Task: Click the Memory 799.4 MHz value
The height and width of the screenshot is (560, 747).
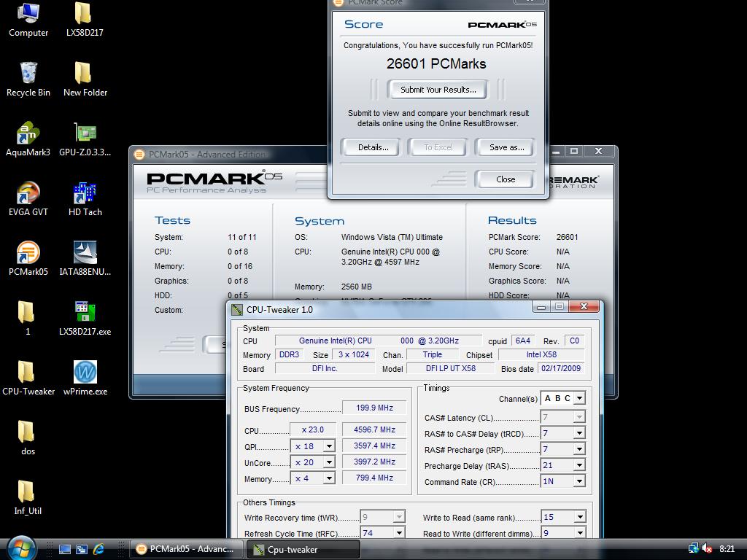Action: 374,478
